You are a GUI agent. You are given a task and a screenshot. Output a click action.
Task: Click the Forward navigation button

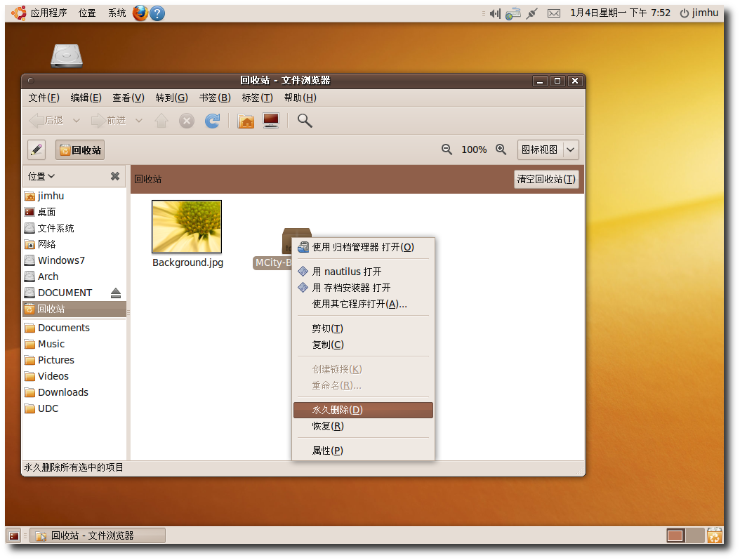(x=109, y=121)
